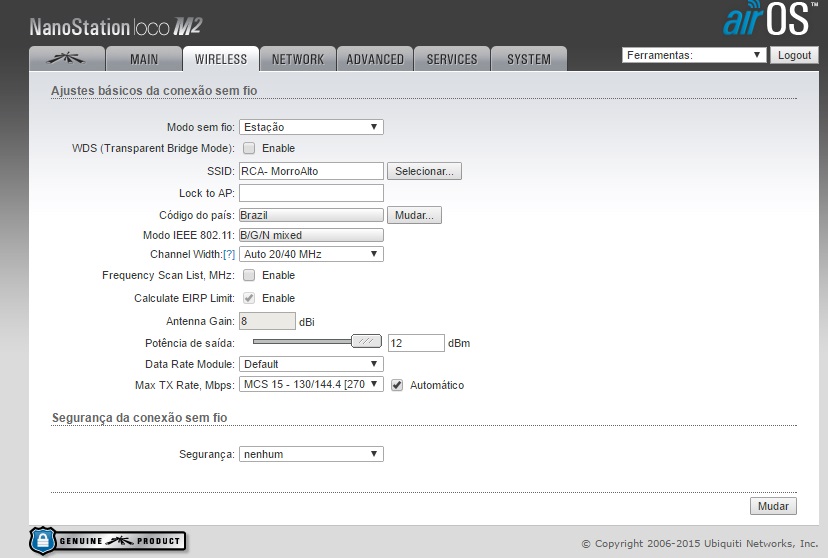828x558 pixels.
Task: Toggle the Calculate EIRP Limit checkbox
Action: click(249, 298)
